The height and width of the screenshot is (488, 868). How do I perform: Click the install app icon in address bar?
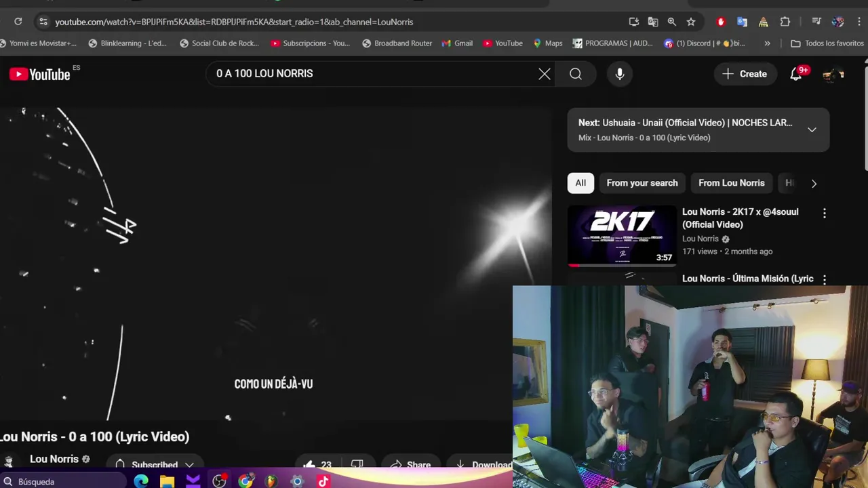point(634,22)
